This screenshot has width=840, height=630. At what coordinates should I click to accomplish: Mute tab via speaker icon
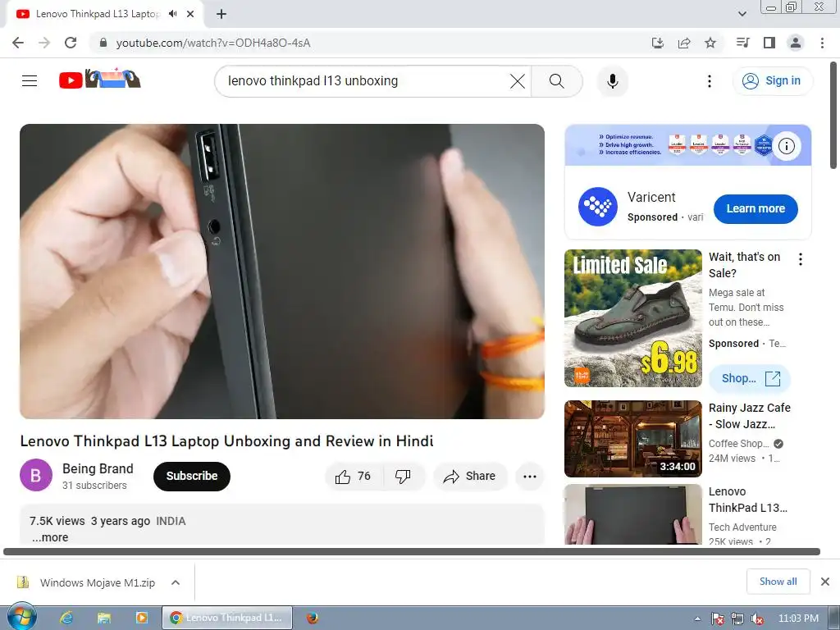pos(172,14)
